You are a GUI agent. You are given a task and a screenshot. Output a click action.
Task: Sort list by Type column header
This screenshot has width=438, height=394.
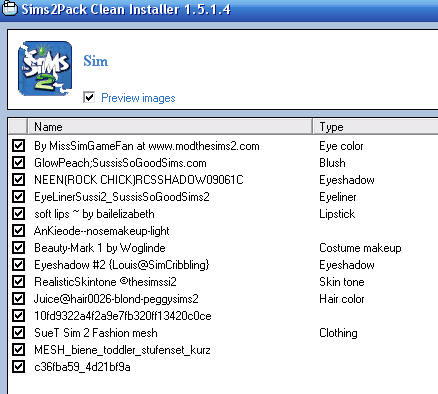[x=375, y=127]
